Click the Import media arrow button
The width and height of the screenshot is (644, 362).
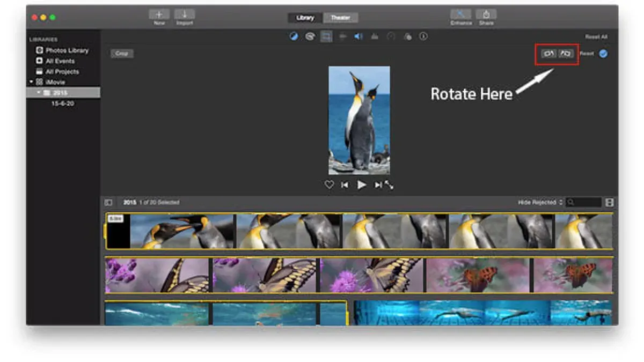(x=185, y=14)
